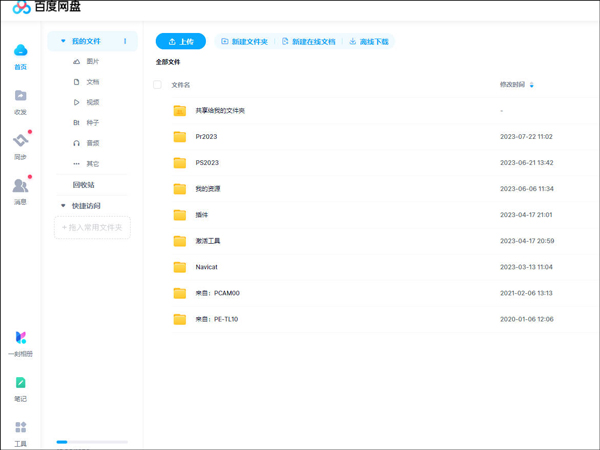Screen dimensions: 600x450
Task: Open the 工具 tools icon
Action: (x=20, y=428)
